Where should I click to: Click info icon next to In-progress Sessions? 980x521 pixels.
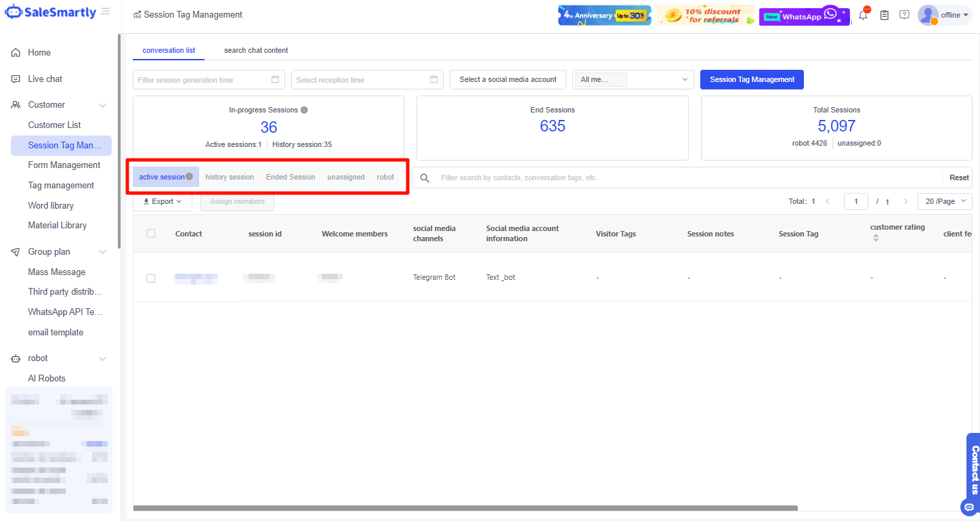coord(304,110)
